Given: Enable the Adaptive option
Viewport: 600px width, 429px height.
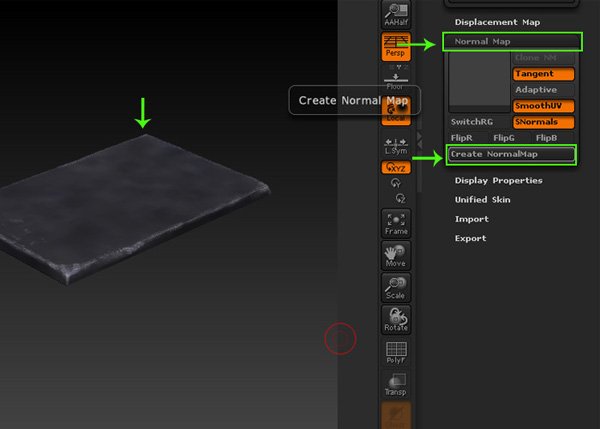Looking at the screenshot, I should pos(543,90).
